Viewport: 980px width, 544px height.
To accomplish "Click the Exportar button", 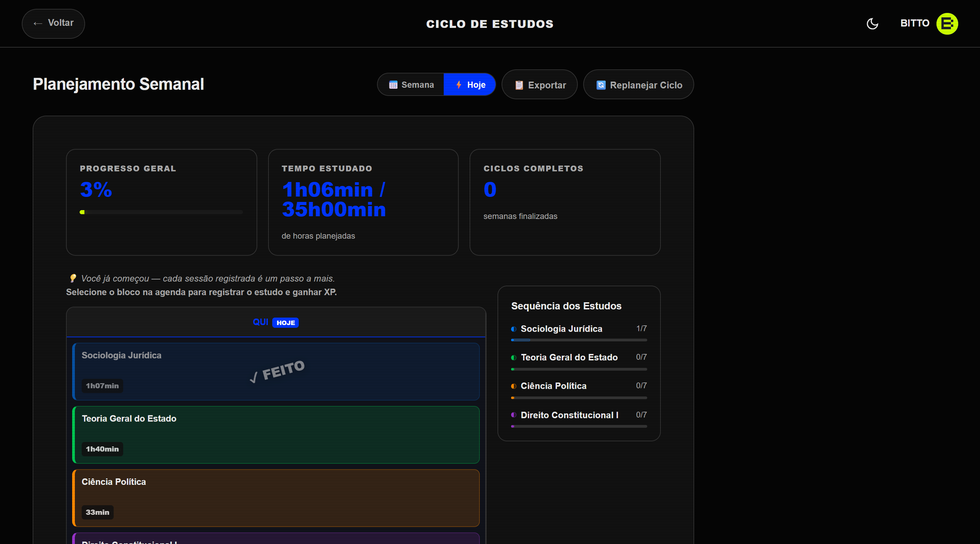I will click(539, 84).
